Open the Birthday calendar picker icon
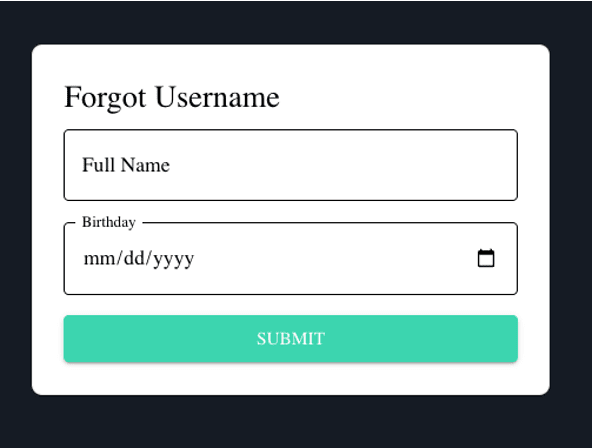This screenshot has height=448, width=592. (x=486, y=258)
